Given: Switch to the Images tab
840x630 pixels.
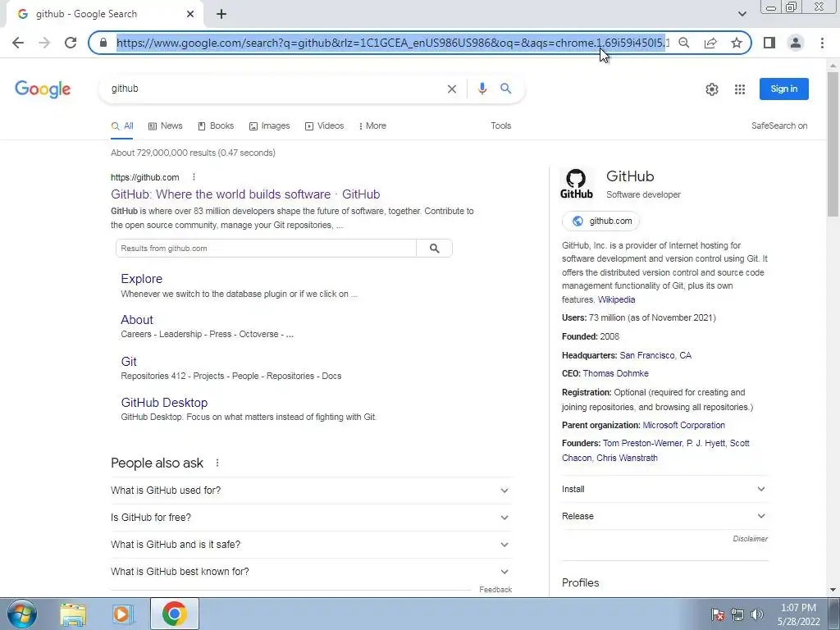Looking at the screenshot, I should coord(269,126).
